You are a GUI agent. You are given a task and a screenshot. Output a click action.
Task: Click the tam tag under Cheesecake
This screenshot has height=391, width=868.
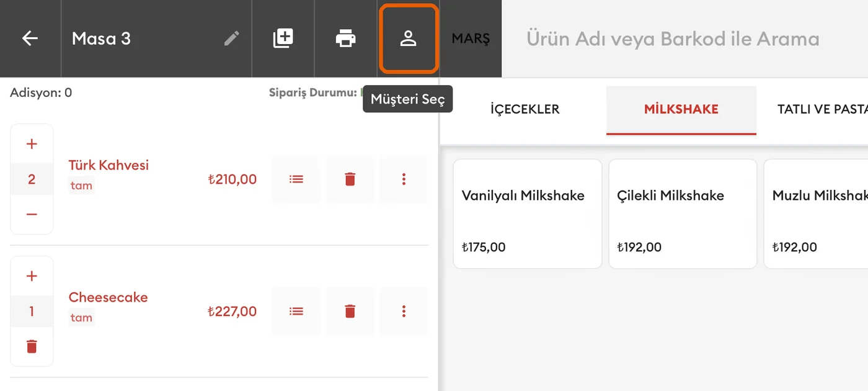tap(81, 317)
